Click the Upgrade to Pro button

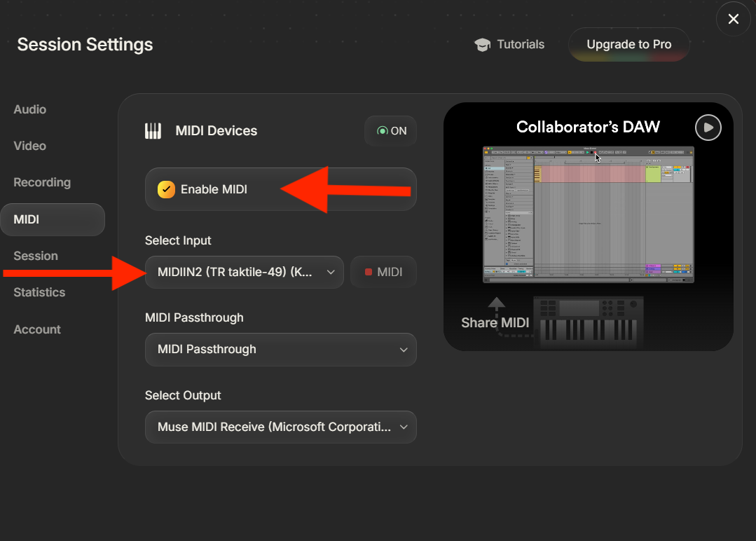628,44
